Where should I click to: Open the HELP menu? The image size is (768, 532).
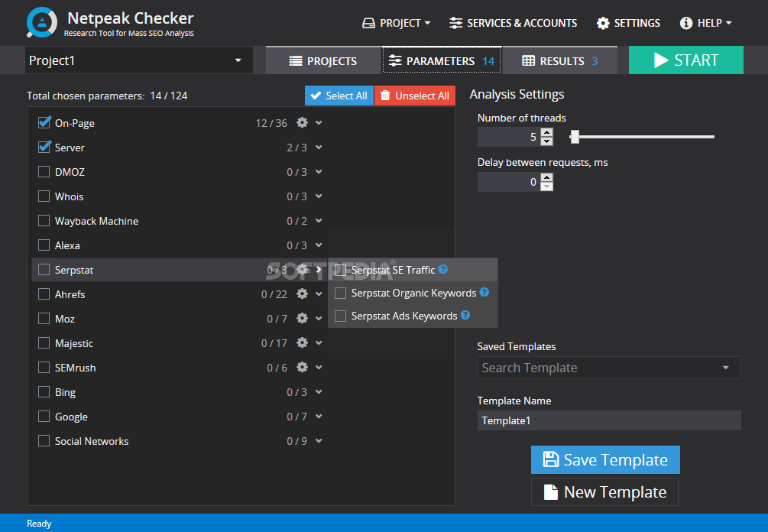point(706,23)
